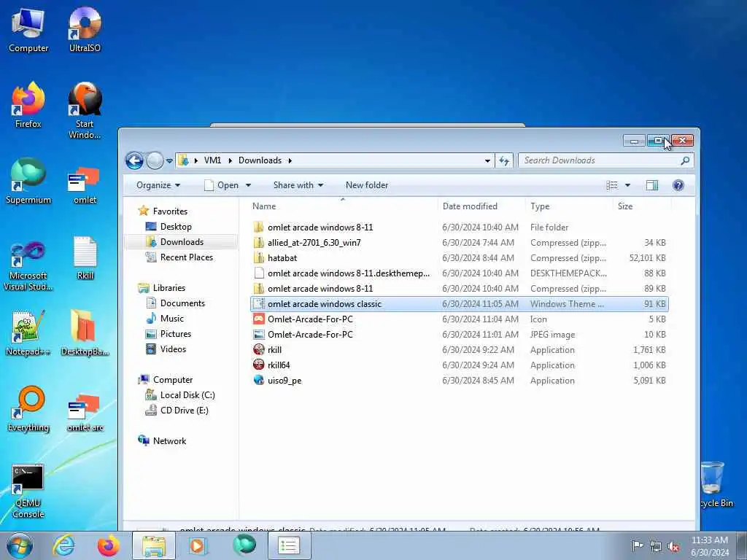Viewport: 747px width, 560px height.
Task: Expand the Downloads breadcrumb arrow
Action: (290, 160)
